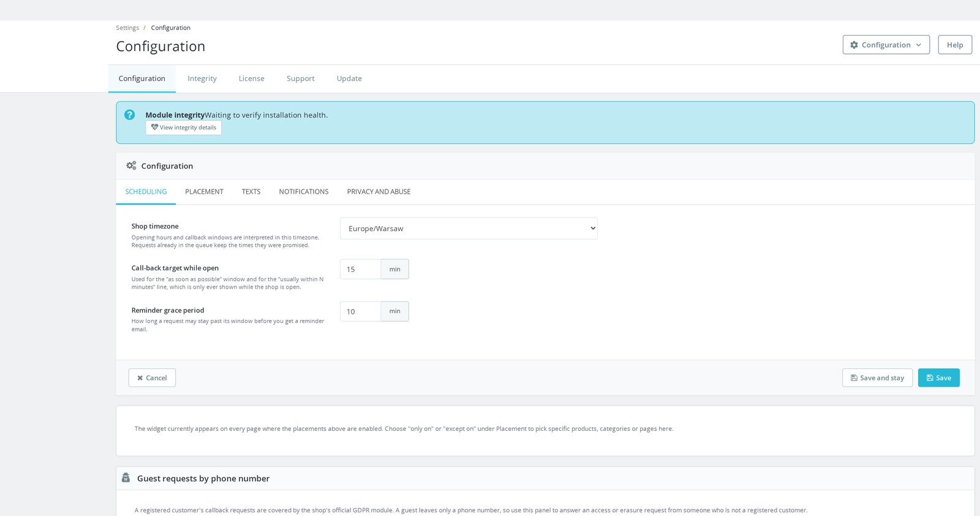Switch to the Integrity tab

point(202,78)
